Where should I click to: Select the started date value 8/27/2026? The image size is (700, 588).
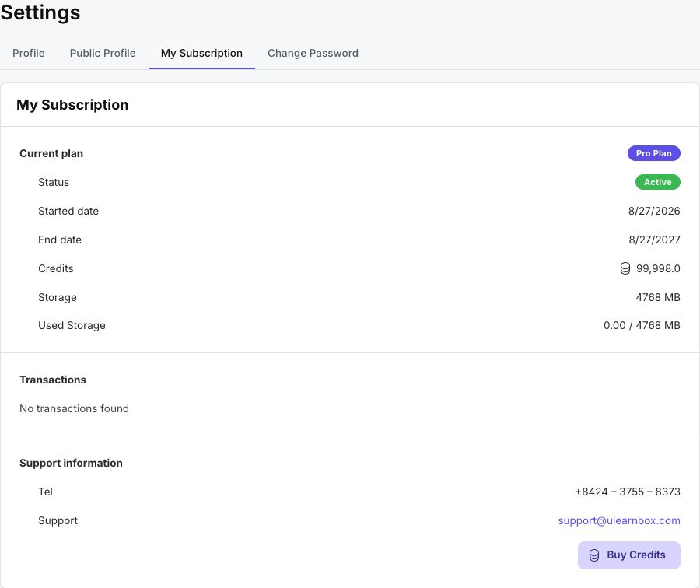point(654,211)
